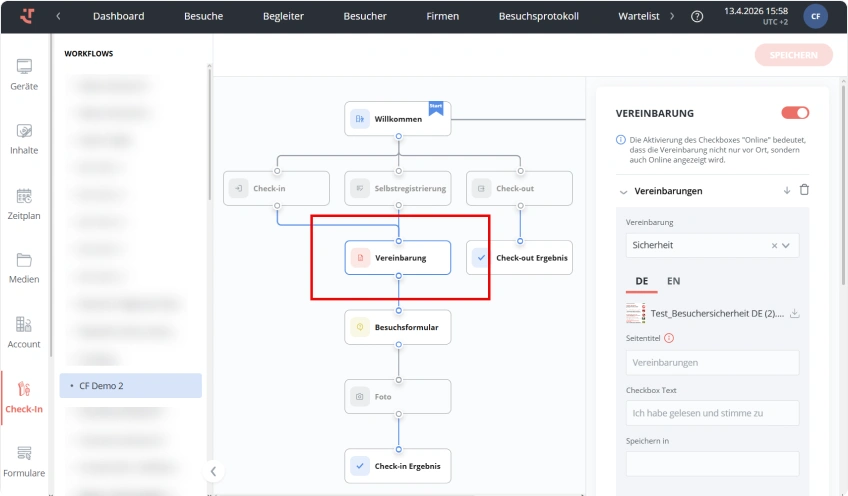Select the Foto workflow node

click(x=398, y=396)
